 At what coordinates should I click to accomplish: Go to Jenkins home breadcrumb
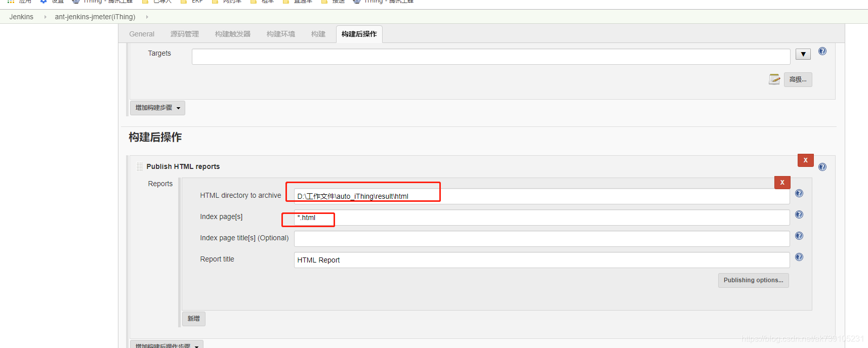pos(21,17)
